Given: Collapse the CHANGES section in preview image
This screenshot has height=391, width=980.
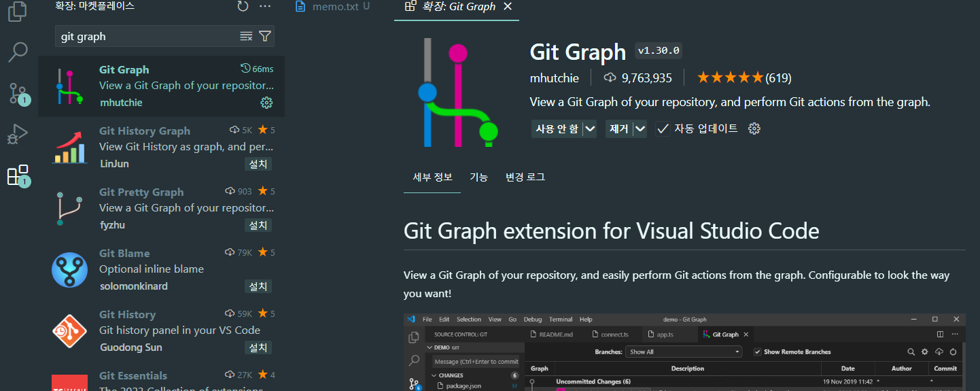Looking at the screenshot, I should click(x=434, y=375).
